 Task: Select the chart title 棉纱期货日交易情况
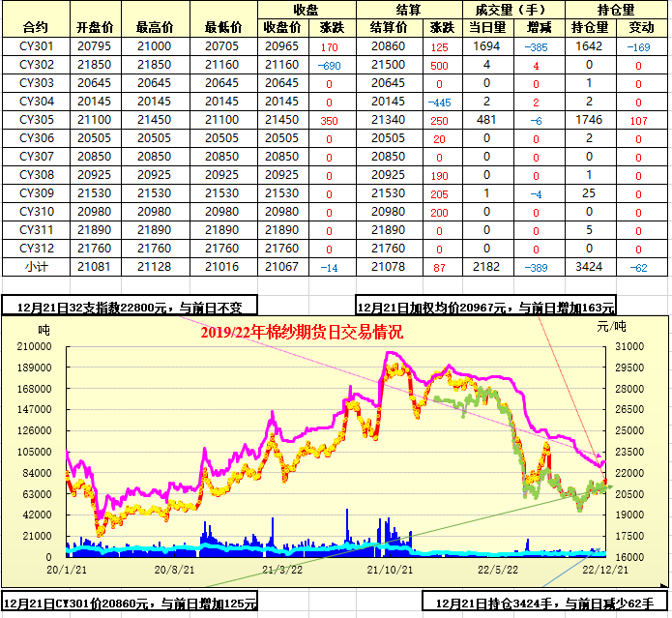302,332
